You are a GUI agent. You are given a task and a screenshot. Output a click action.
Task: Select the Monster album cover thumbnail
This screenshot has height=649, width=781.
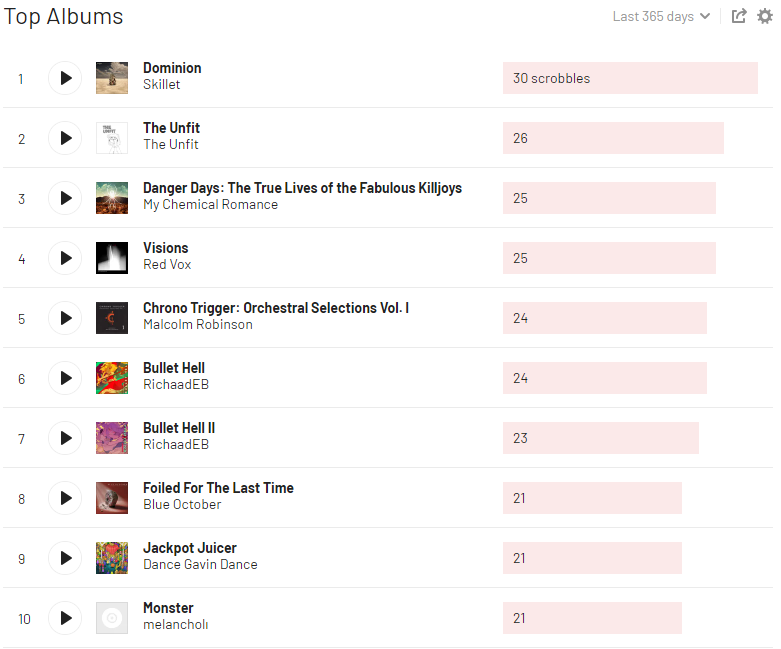pos(112,618)
